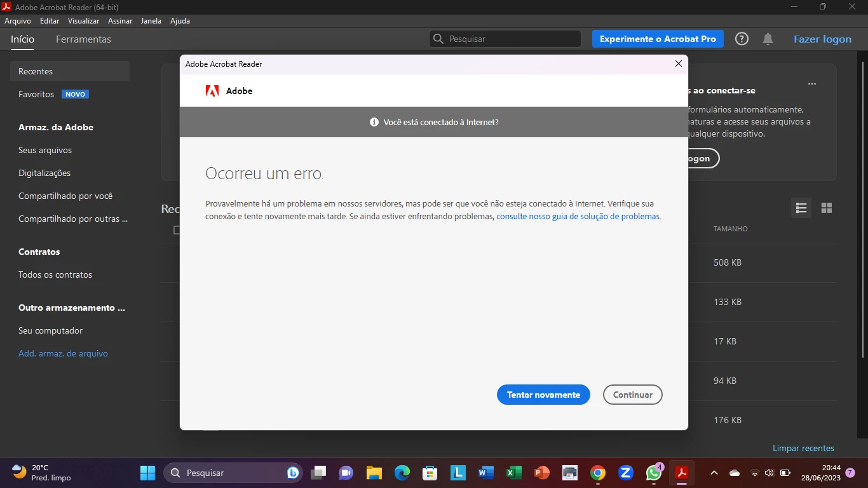The image size is (868, 488).
Task: Click the volume speaker tray icon
Action: [x=770, y=473]
